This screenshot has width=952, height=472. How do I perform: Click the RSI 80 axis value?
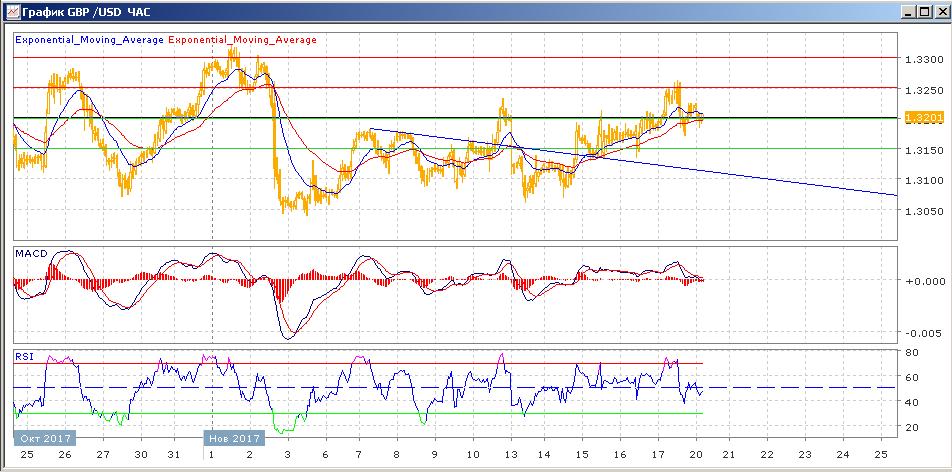point(913,352)
